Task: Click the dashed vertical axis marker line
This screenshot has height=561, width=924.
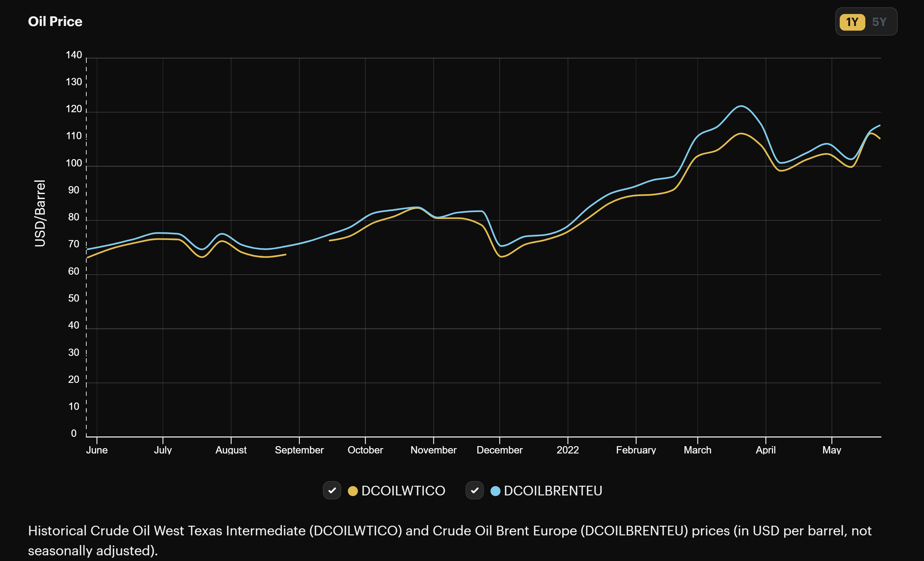Action: pos(87,244)
